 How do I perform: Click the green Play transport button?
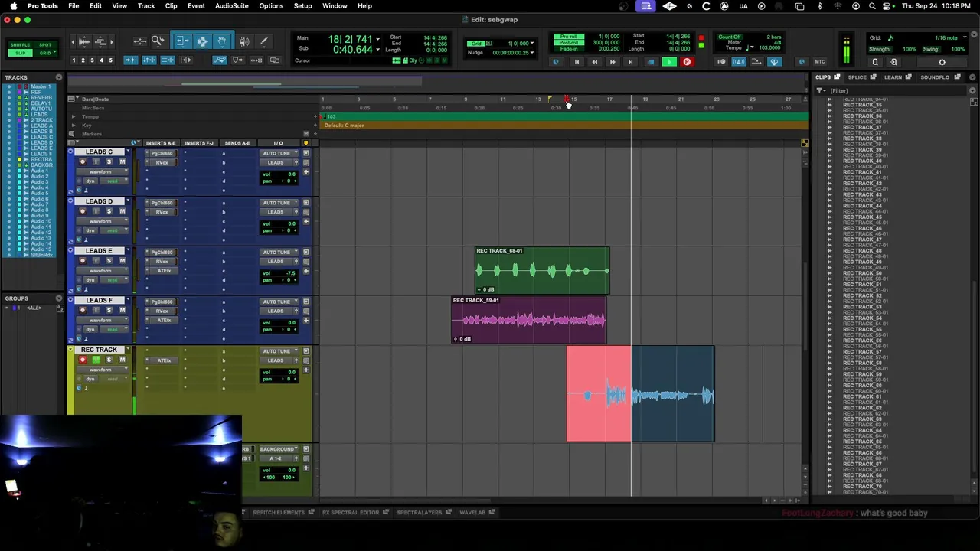click(x=668, y=62)
